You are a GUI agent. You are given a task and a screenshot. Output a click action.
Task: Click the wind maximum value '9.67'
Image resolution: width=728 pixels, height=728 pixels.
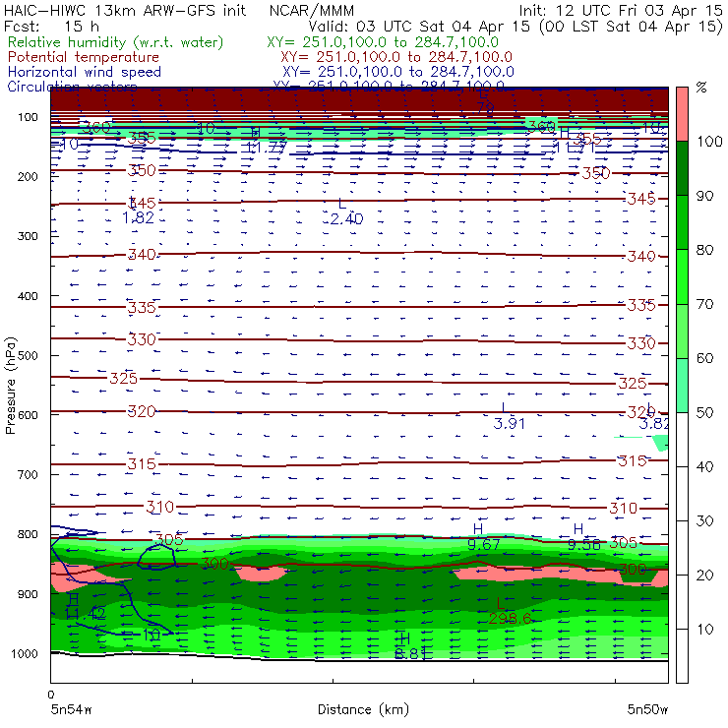pos(483,544)
